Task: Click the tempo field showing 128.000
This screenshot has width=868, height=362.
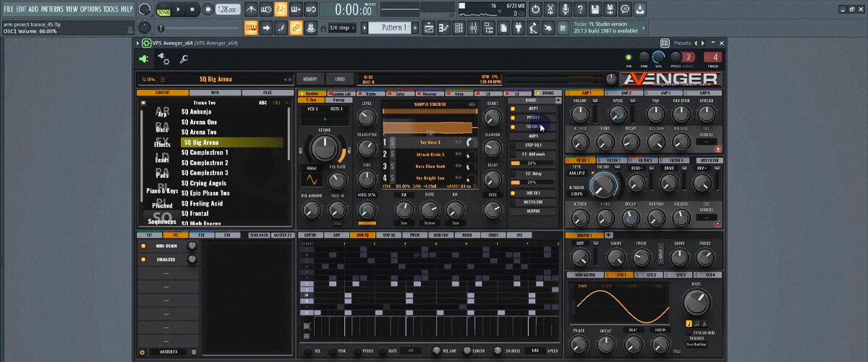Action: [x=228, y=9]
